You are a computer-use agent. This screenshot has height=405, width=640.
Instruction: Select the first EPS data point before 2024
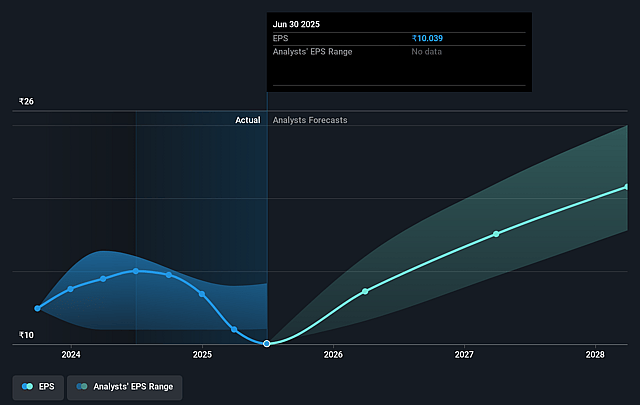(x=38, y=308)
